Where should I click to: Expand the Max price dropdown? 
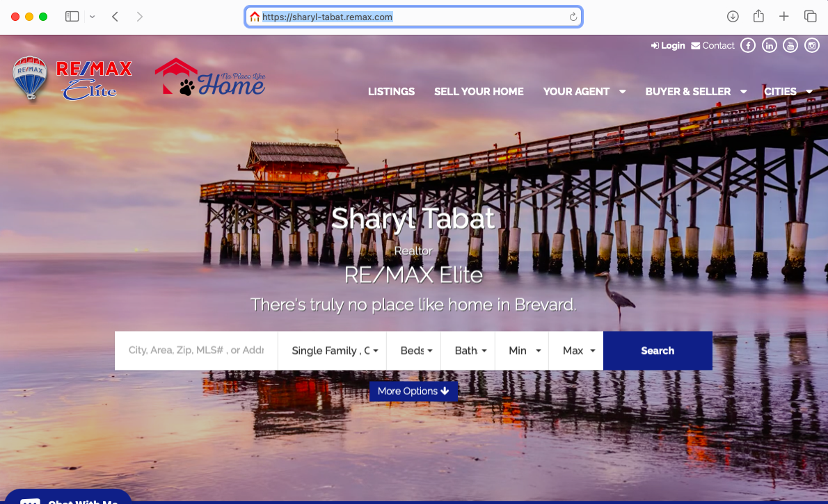point(576,350)
